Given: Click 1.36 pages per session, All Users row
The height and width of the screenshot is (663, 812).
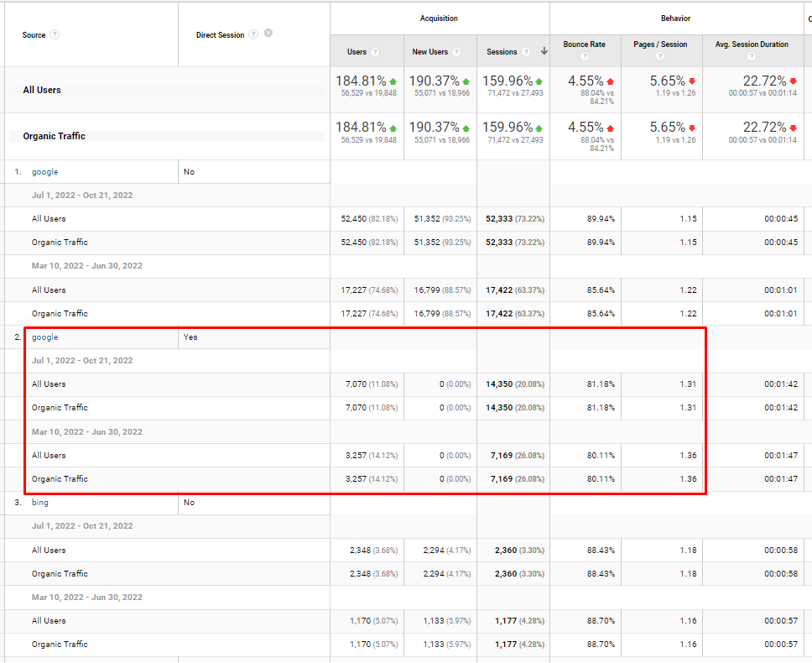Looking at the screenshot, I should 688,456.
